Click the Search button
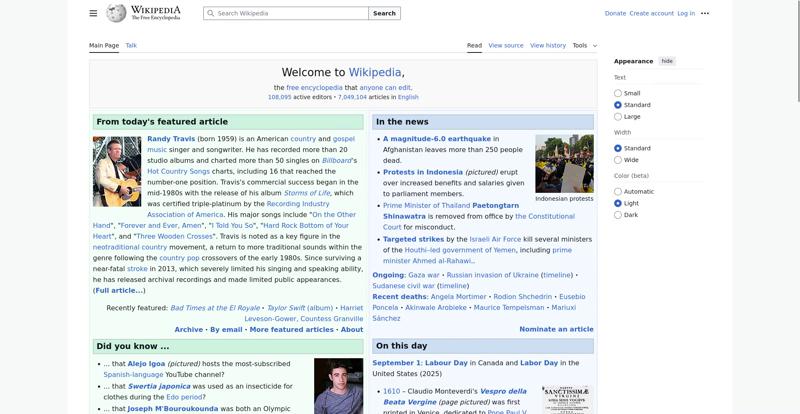This screenshot has height=414, width=800. 384,13
